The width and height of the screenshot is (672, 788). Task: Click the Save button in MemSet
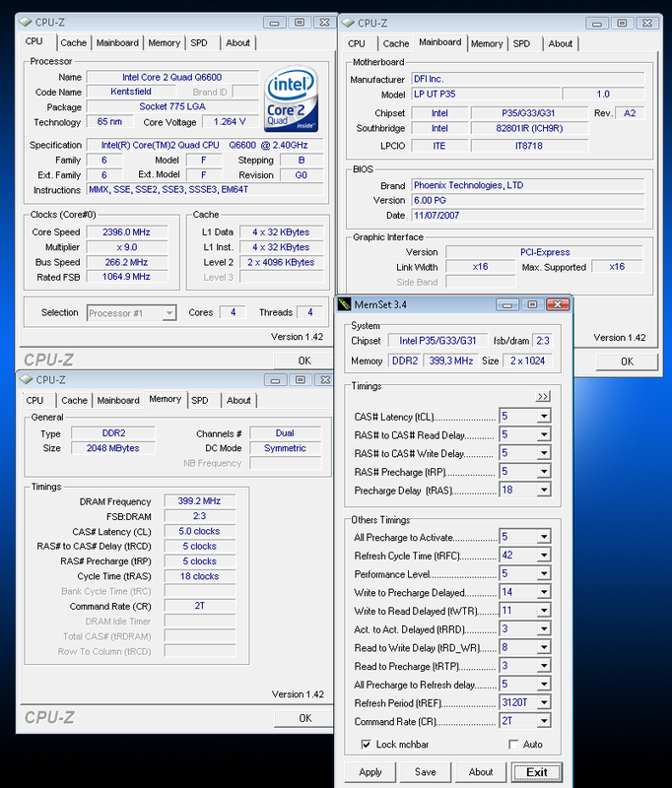pyautogui.click(x=426, y=772)
